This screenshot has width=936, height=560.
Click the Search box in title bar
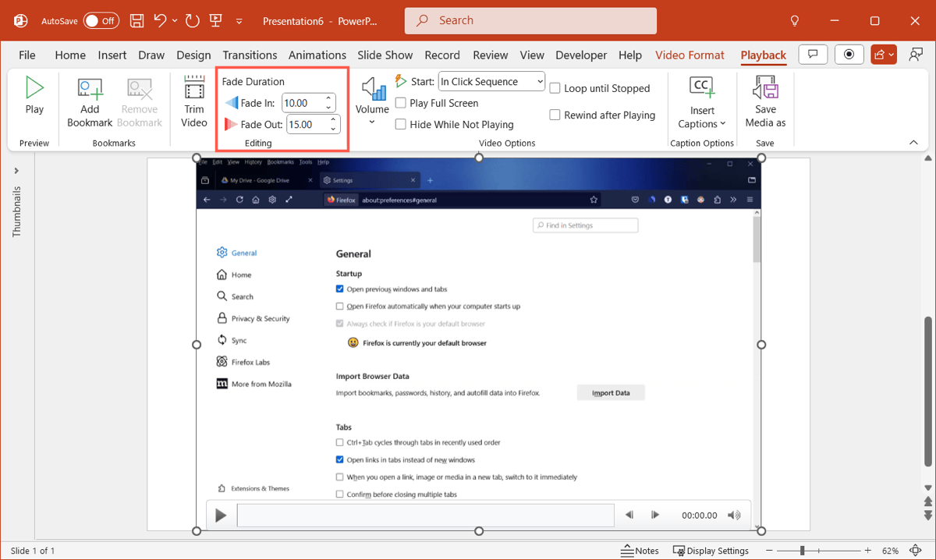tap(530, 20)
